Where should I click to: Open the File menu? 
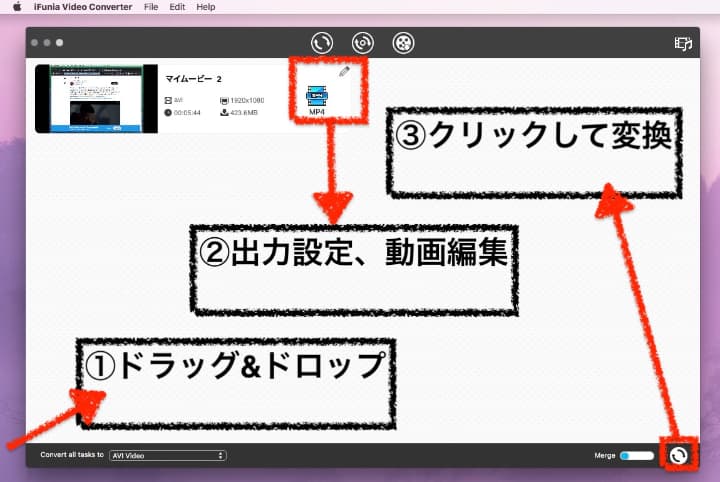pos(151,7)
